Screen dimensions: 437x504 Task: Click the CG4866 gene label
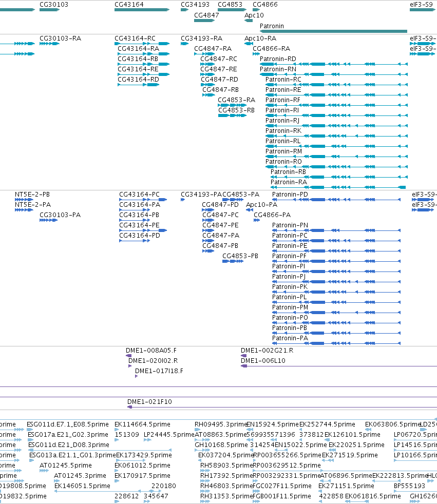point(265,5)
